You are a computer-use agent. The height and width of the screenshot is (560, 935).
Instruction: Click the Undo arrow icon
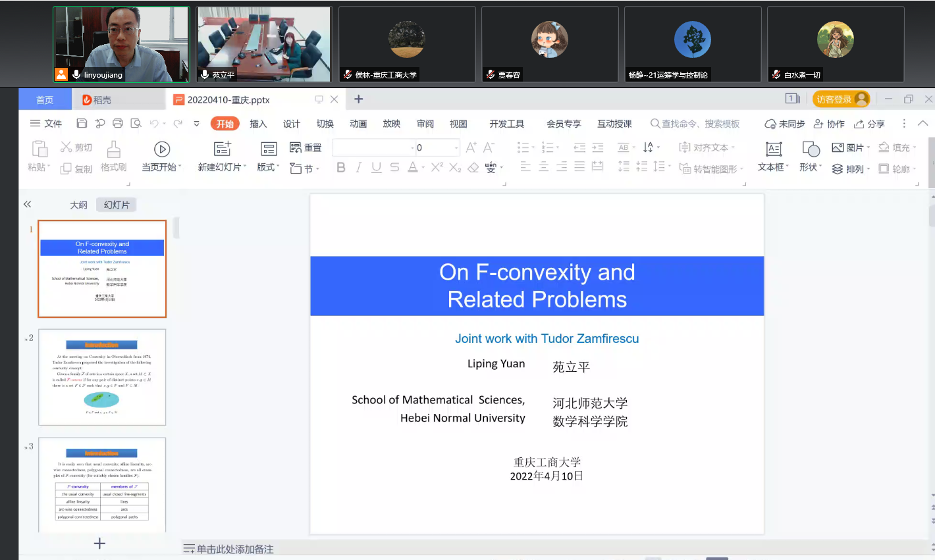click(x=154, y=124)
